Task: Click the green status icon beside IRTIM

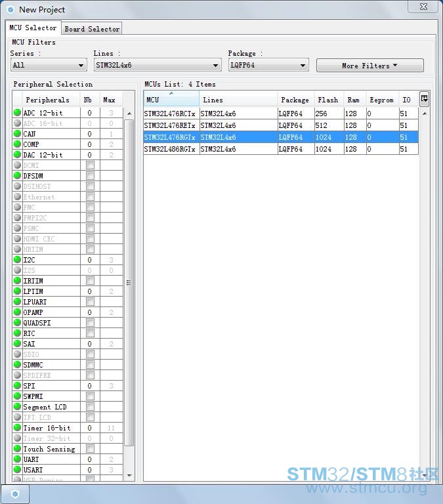Action: [x=17, y=281]
